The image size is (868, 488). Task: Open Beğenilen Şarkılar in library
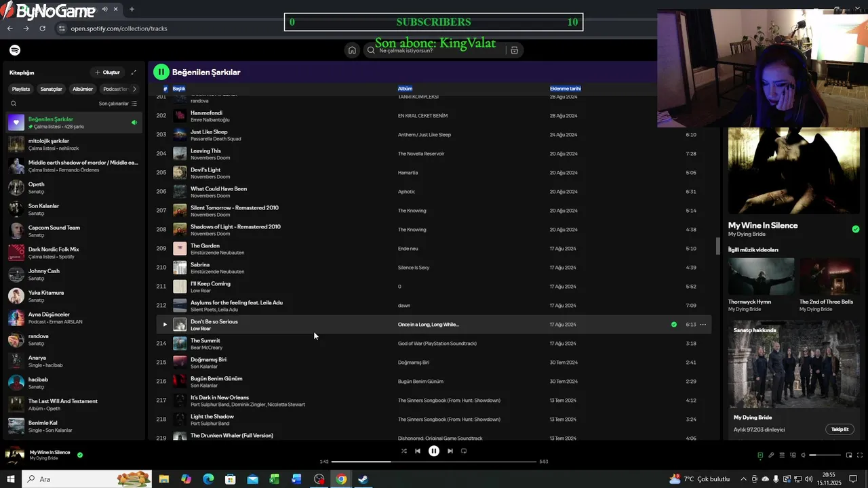tap(75, 123)
